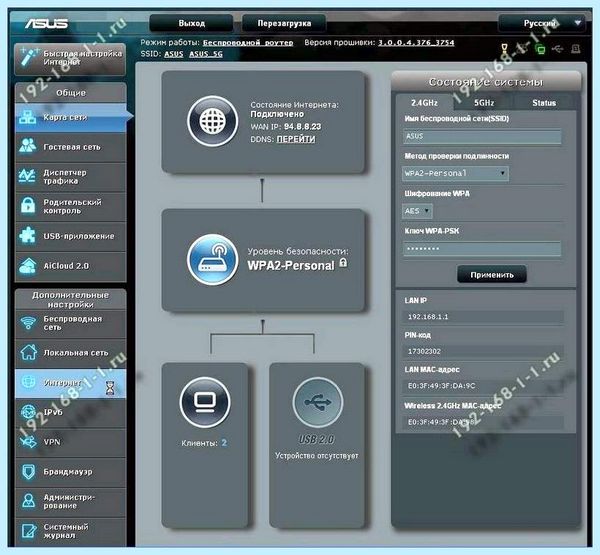Click the Подключено Internet status text

[277, 114]
